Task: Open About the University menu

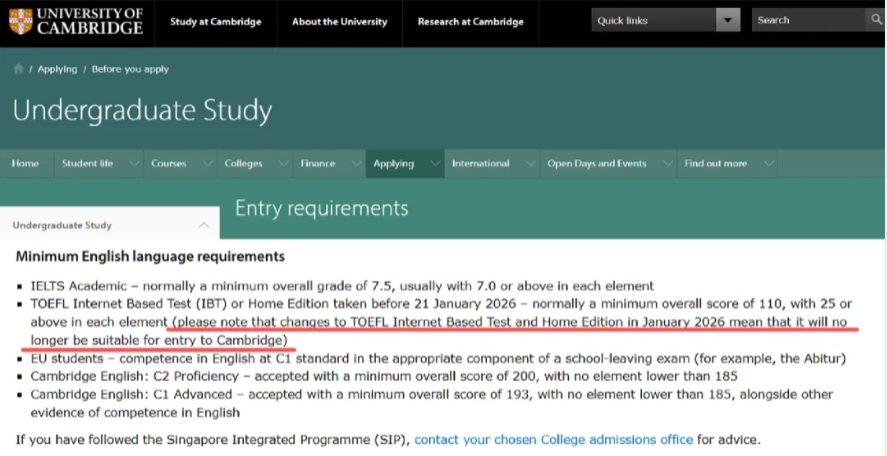Action: [x=340, y=21]
